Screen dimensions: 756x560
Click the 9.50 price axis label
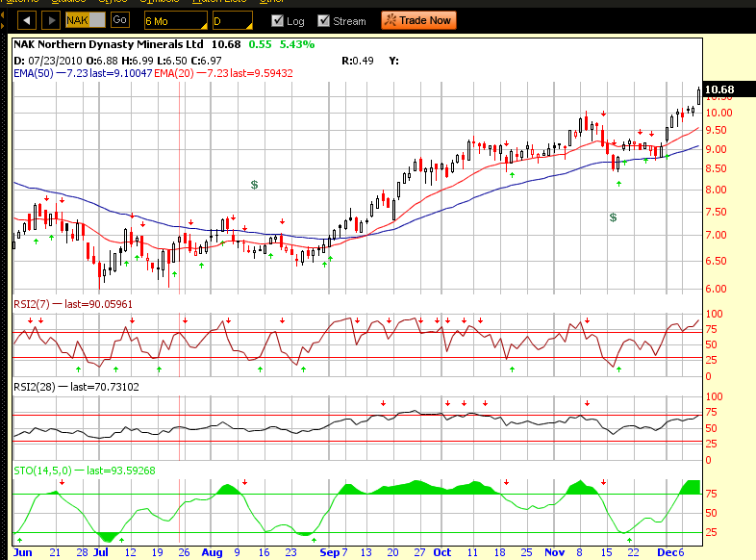[716, 130]
